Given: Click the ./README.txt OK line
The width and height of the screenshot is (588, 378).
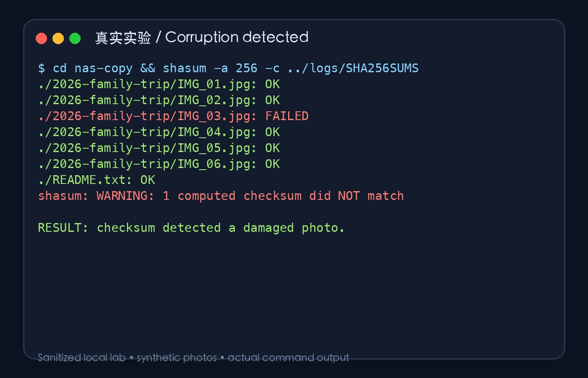Looking at the screenshot, I should click(97, 180).
